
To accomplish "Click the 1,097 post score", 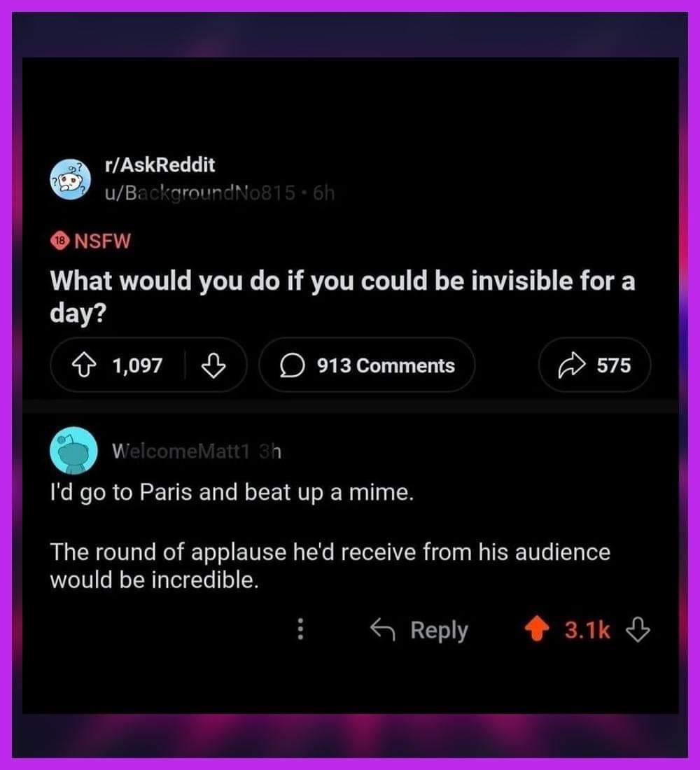I will click(x=137, y=365).
